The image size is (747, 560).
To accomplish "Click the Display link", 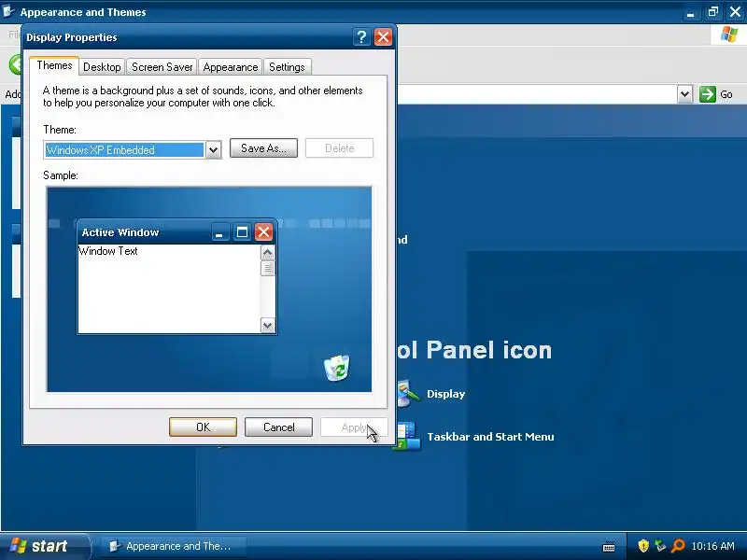I will coord(446,394).
